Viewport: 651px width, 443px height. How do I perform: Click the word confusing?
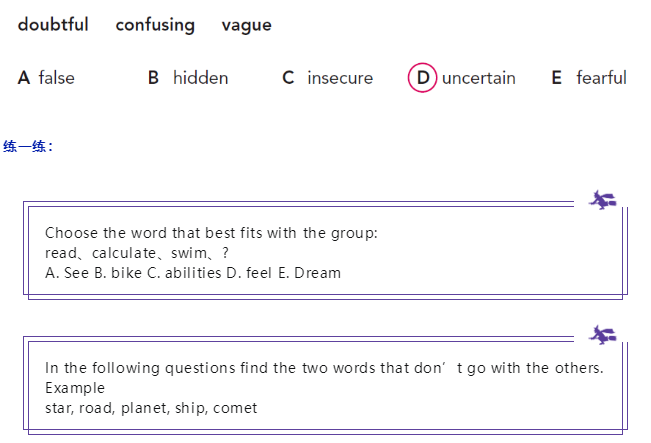click(155, 25)
